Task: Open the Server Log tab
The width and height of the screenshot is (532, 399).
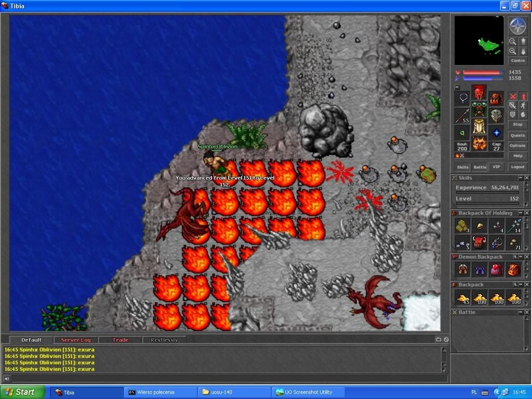Action: 76,340
